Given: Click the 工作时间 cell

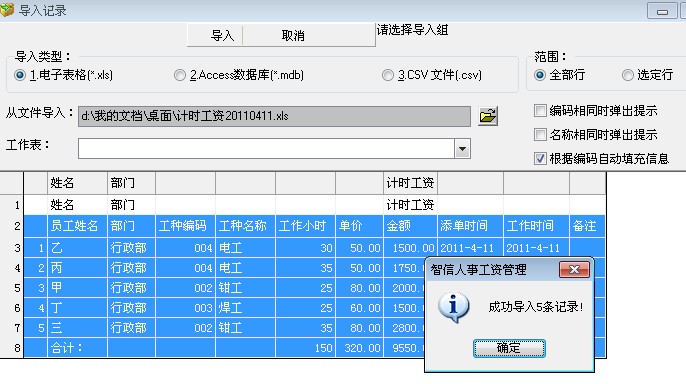Looking at the screenshot, I should tap(536, 226).
